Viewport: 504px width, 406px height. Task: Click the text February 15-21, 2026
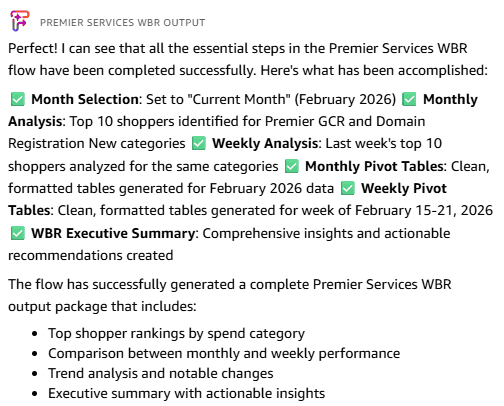(424, 211)
